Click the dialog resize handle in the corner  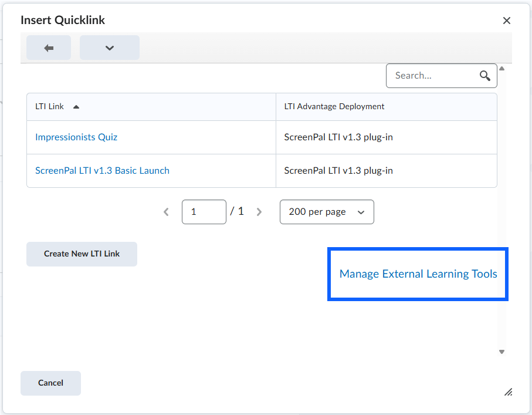(508, 392)
